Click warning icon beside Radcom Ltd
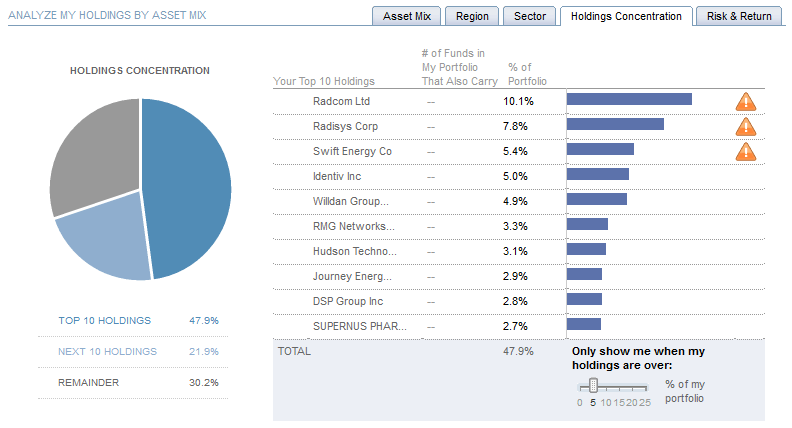The width and height of the screenshot is (792, 428). pyautogui.click(x=746, y=101)
